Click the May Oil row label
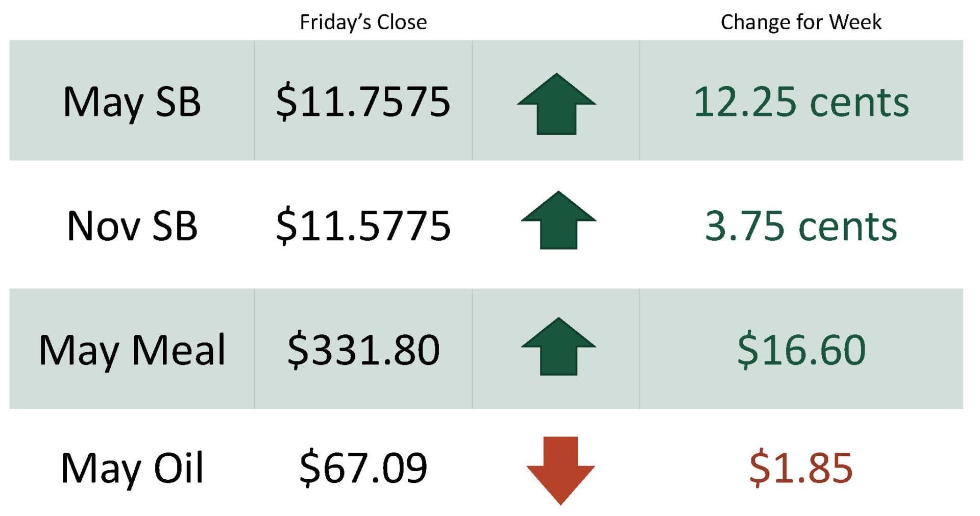980x516 pixels. (132, 468)
